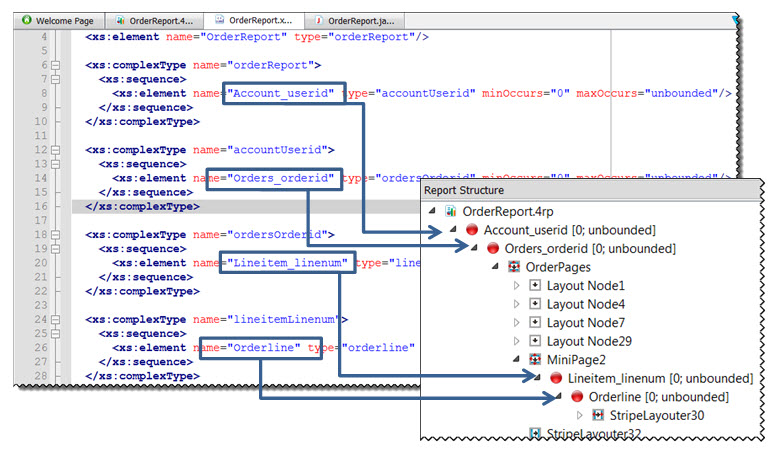778x449 pixels.
Task: Click the OrderReport.4rp root file icon
Action: [451, 212]
